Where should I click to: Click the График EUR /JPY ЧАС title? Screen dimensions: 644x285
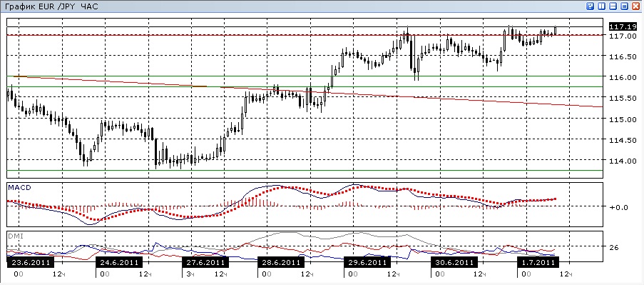(x=51, y=6)
